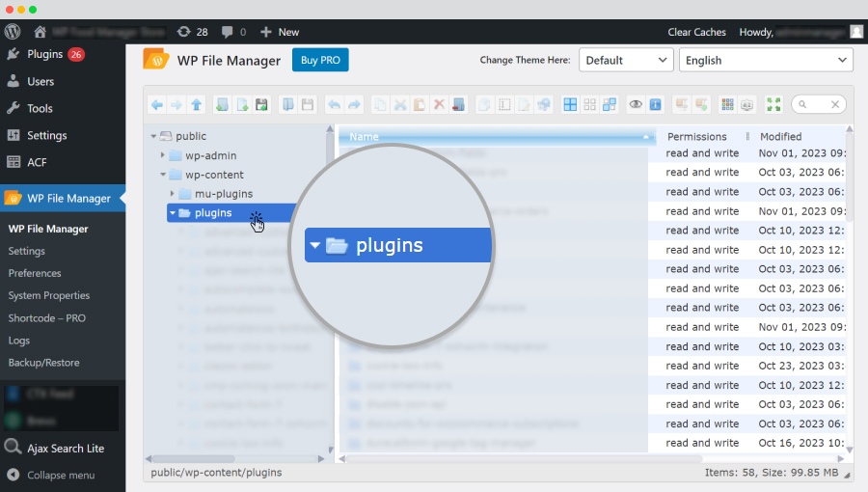Sort by the Modified column header
This screenshot has width=868, height=492.
click(x=780, y=137)
